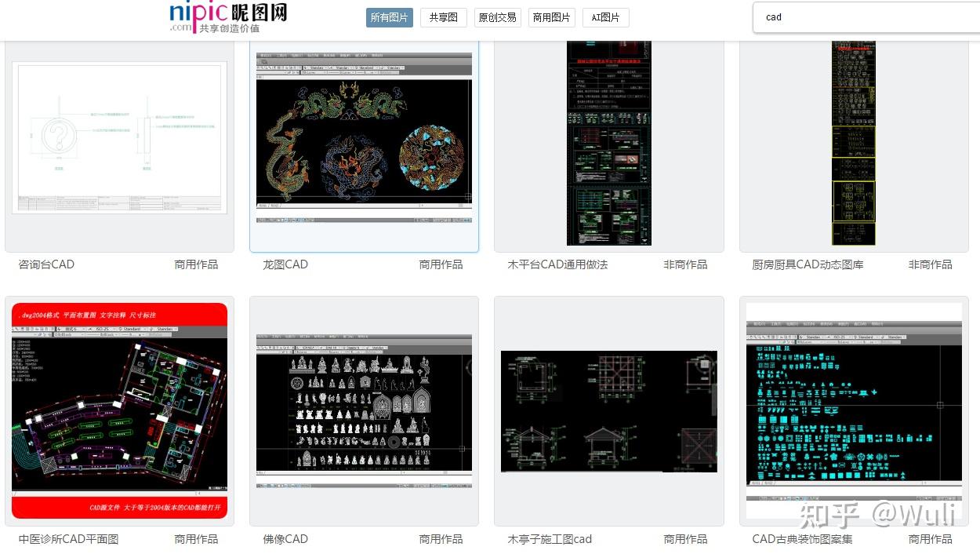
Task: Select the 所有图片 tab
Action: 390,17
